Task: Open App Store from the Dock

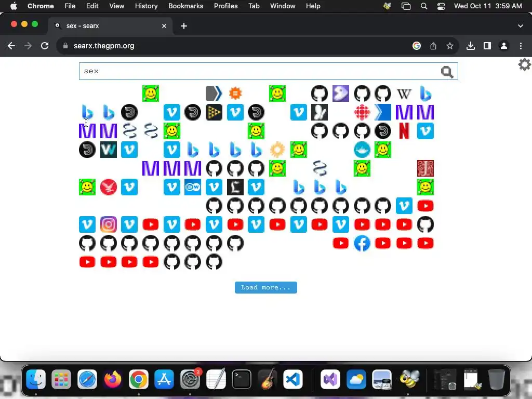Action: pos(164,379)
